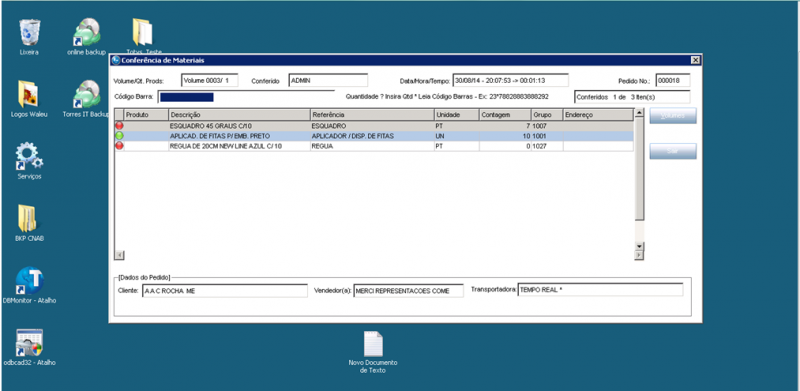This screenshot has height=391, width=800.
Task: Sort by the Contagem column header
Action: (505, 115)
